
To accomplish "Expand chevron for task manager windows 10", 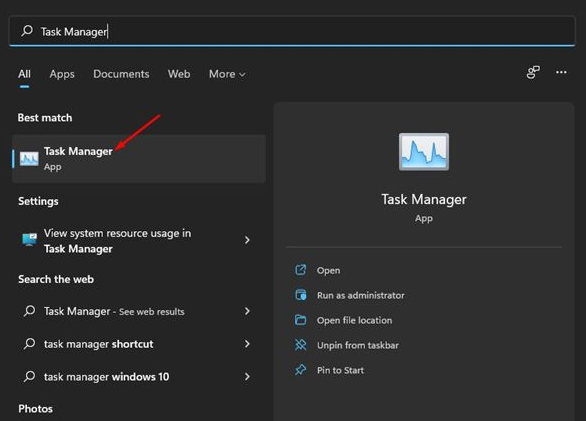I will click(x=247, y=376).
